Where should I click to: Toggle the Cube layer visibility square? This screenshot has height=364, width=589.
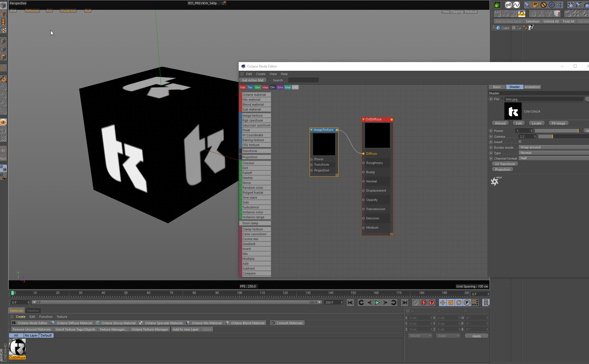514,28
